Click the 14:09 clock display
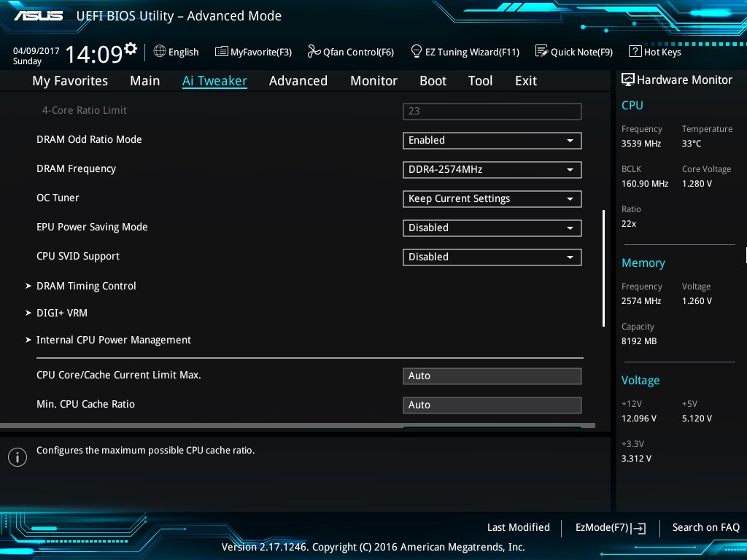 pos(94,54)
